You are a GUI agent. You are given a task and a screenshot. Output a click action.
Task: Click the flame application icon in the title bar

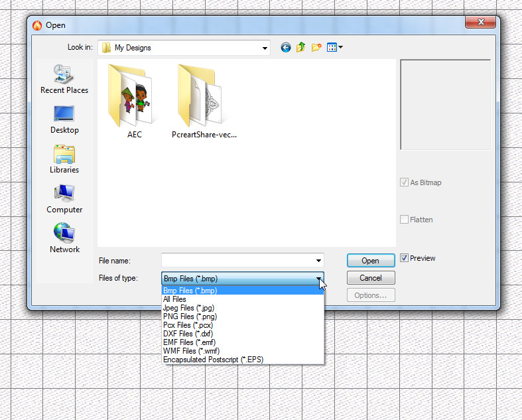point(37,25)
